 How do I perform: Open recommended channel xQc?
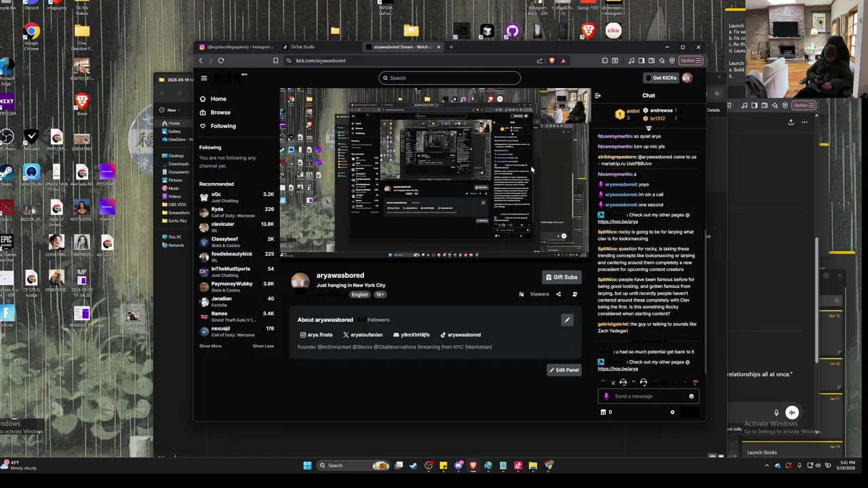click(237, 197)
